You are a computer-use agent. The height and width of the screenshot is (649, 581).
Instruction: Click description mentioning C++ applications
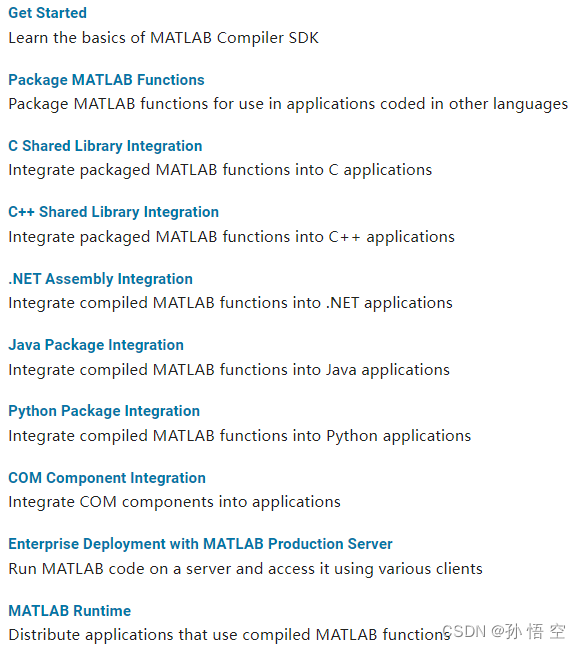(231, 237)
